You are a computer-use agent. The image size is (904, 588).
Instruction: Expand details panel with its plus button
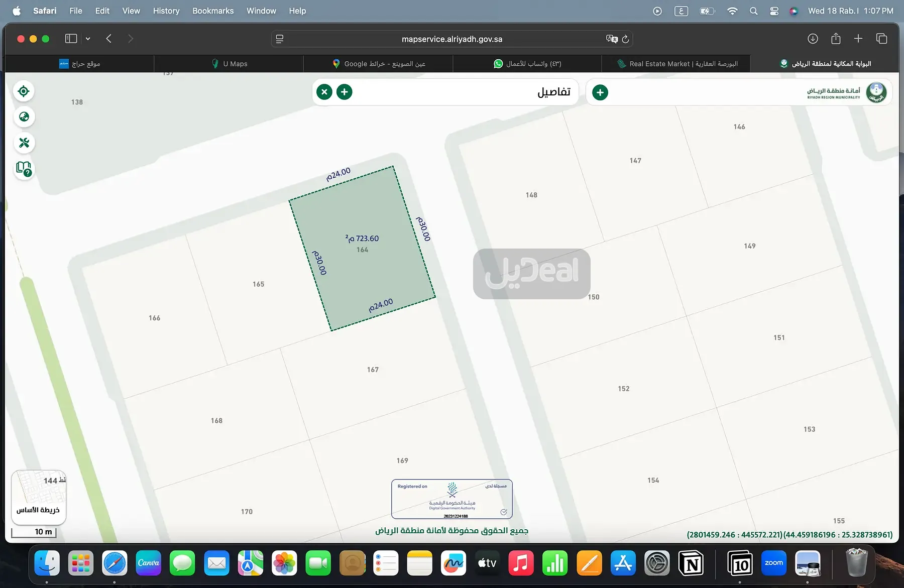tap(345, 92)
